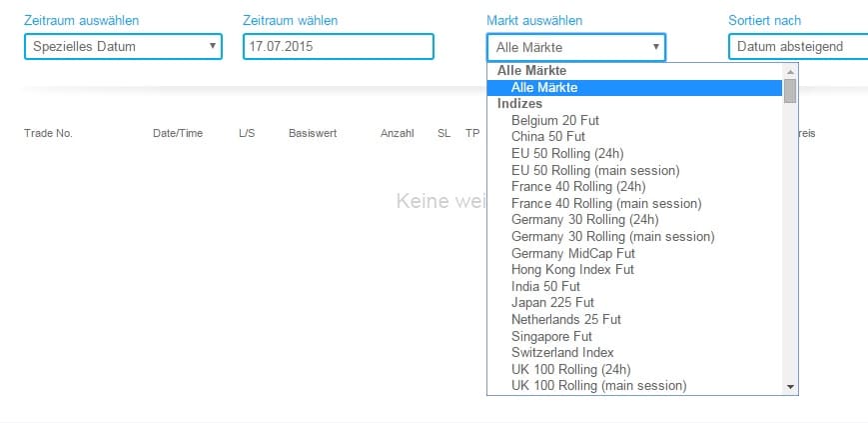The height and width of the screenshot is (423, 868).
Task: Choose France 40 Rolling (24h)
Action: pyautogui.click(x=577, y=186)
